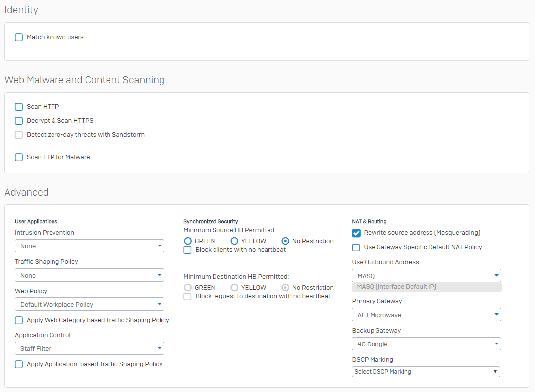Image resolution: width=535 pixels, height=392 pixels.
Task: Check Block clients with no heartbeat
Action: 188,250
